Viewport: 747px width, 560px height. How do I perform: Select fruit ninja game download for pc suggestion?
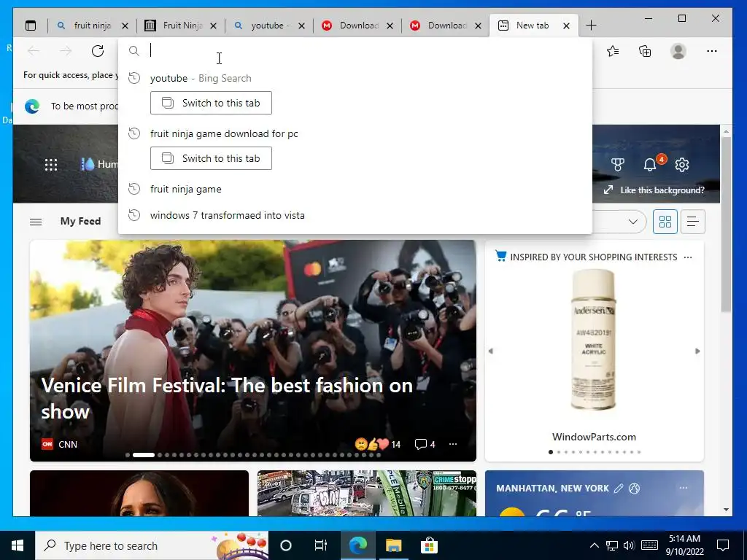[355, 134]
